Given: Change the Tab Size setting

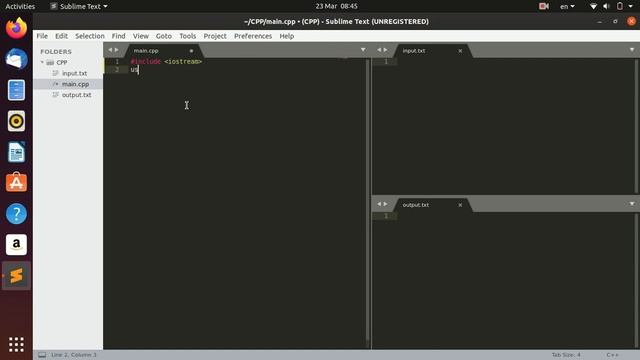Looking at the screenshot, I should (x=566, y=355).
